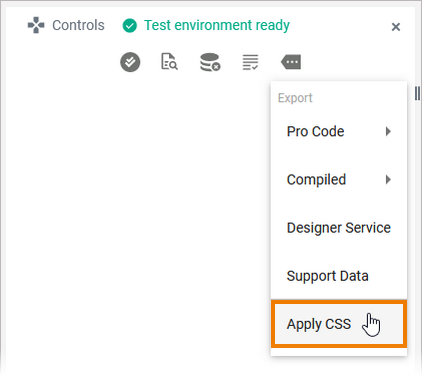Click the Export menu header label
This screenshot has height=376, width=422.
click(295, 98)
